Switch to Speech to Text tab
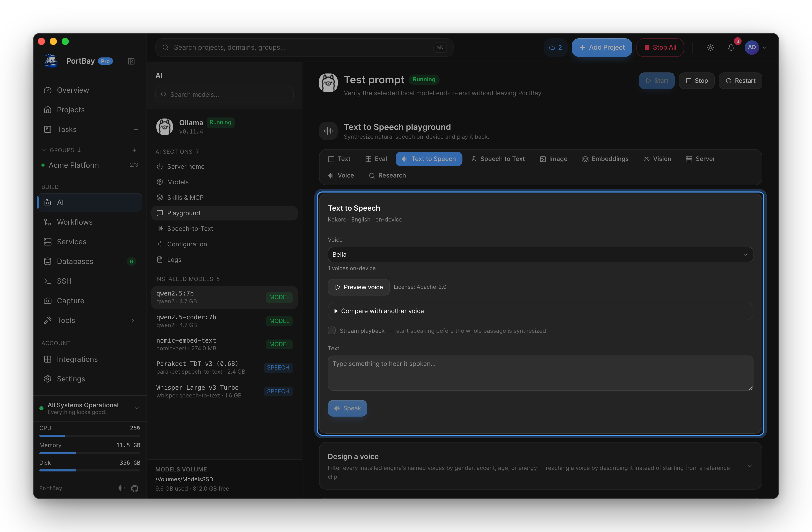Image resolution: width=812 pixels, height=532 pixels. [x=498, y=159]
